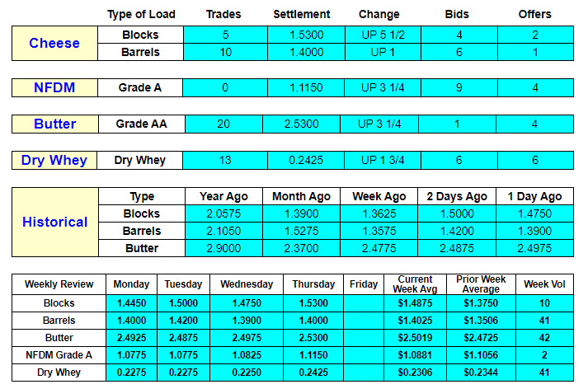This screenshot has height=389, width=588.
Task: Click Butter Grade AA trades value 20
Action: [x=223, y=124]
